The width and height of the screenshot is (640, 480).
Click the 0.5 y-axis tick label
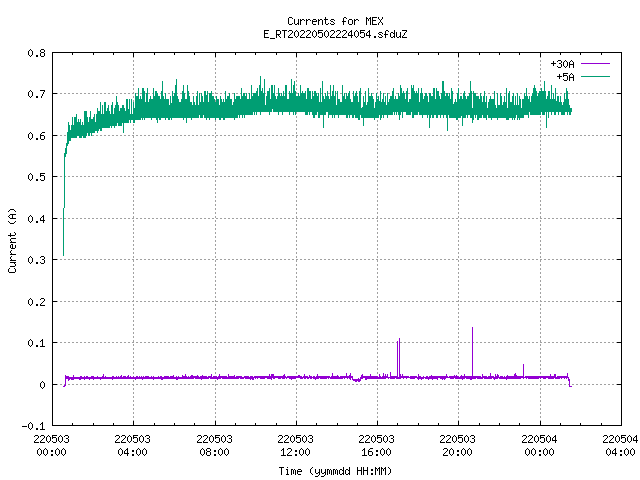pos(36,177)
